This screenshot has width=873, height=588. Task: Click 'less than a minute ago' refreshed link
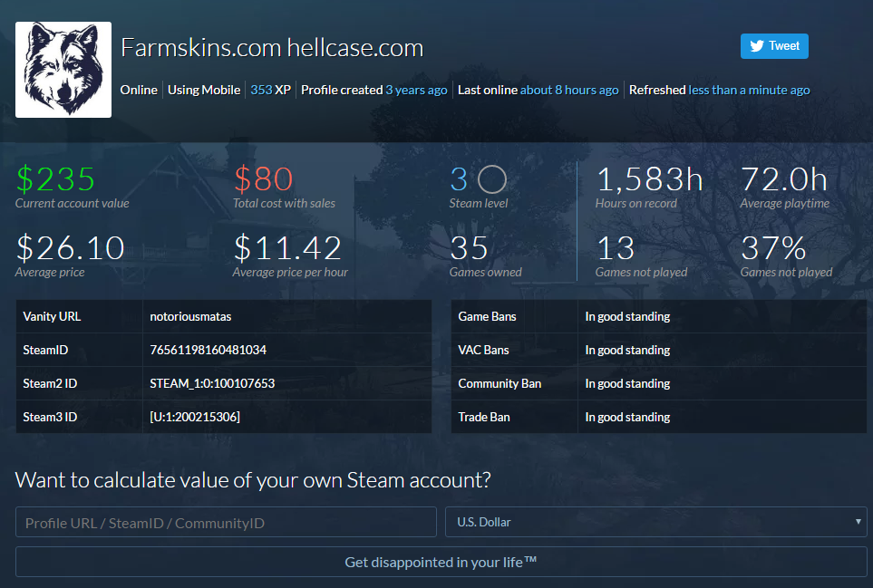tap(749, 90)
